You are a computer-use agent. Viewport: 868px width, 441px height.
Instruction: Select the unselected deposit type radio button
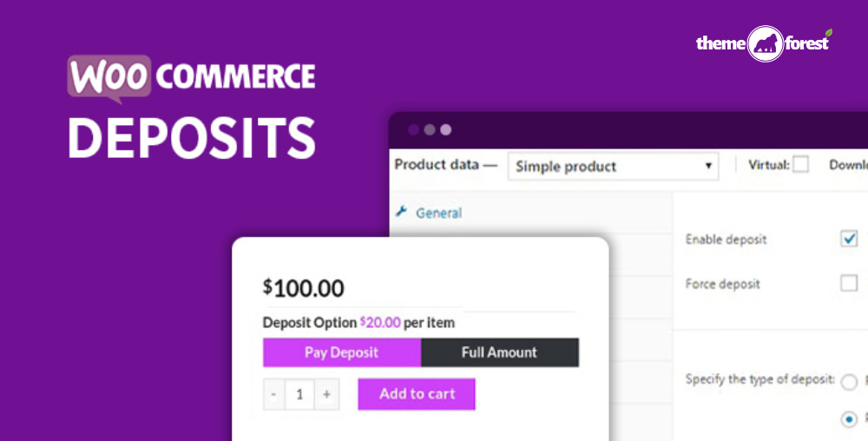(x=849, y=381)
